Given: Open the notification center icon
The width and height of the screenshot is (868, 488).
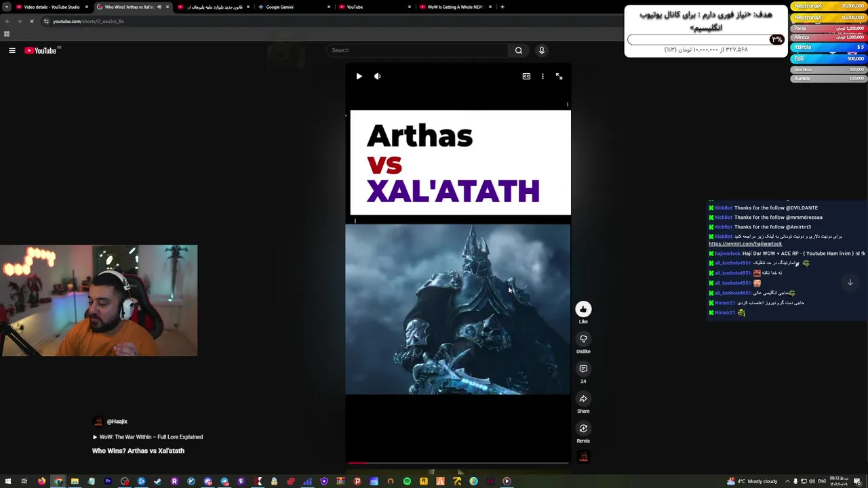Looking at the screenshot, I should [x=857, y=481].
